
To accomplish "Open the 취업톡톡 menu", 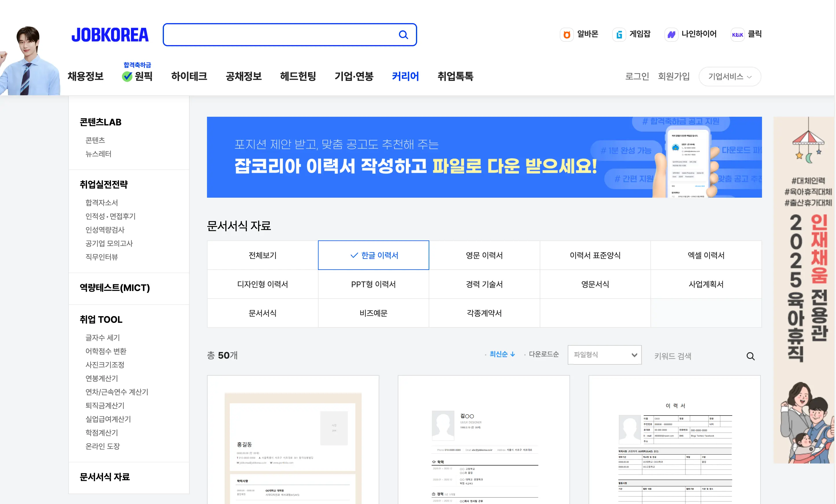I will click(455, 76).
